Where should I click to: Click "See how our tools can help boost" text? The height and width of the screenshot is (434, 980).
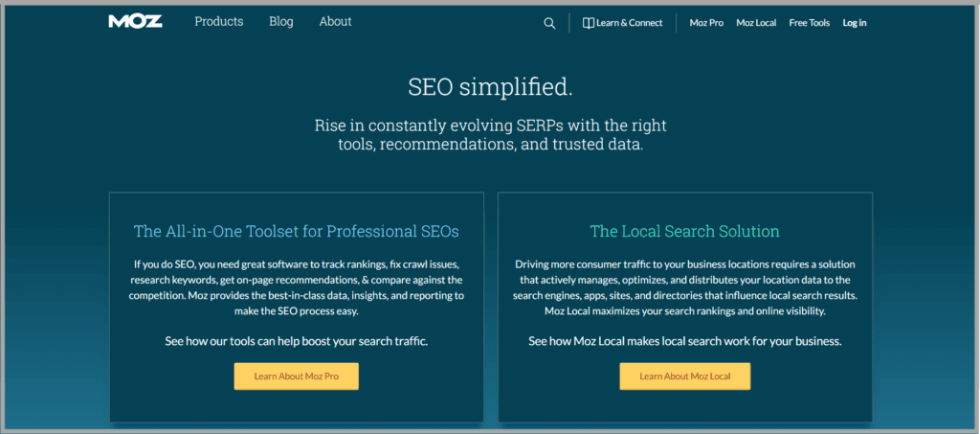[297, 342]
